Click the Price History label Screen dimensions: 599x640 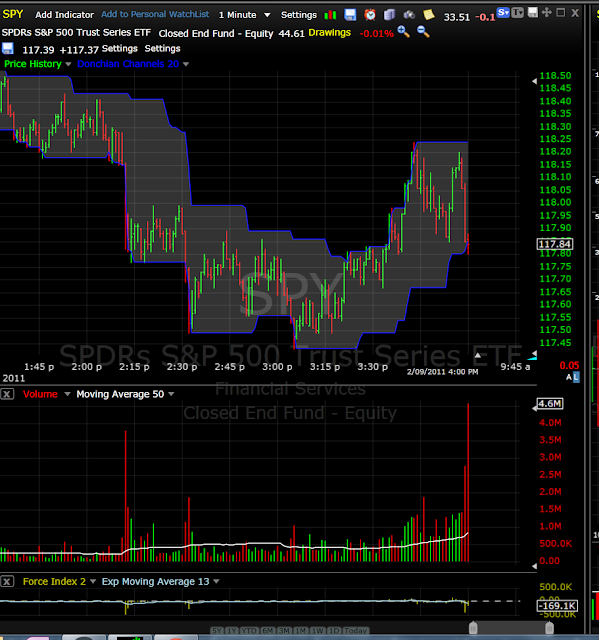33,64
